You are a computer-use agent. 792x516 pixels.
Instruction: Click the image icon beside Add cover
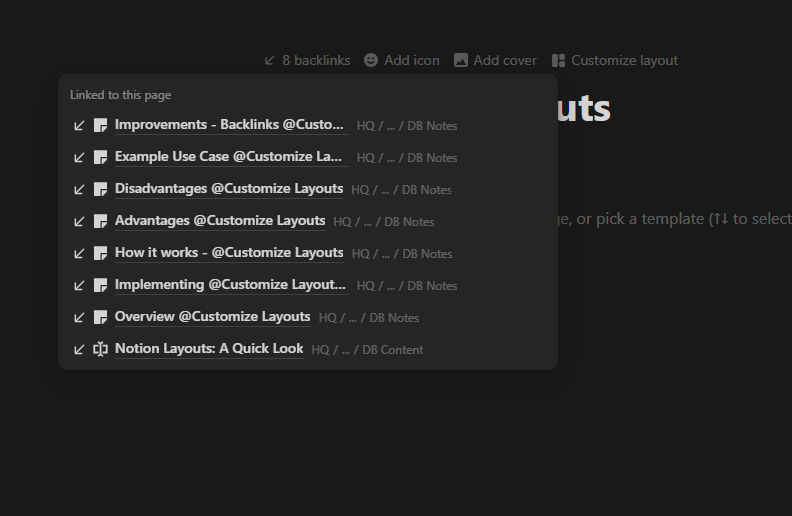click(x=461, y=61)
